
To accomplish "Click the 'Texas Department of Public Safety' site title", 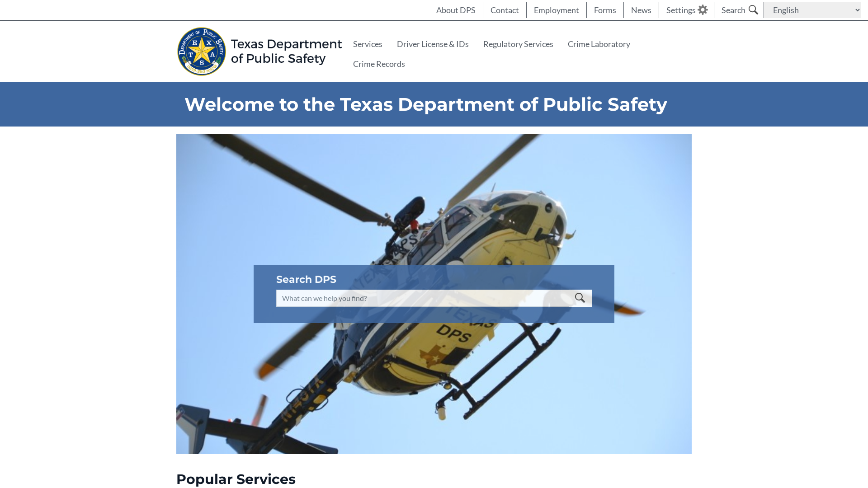I will coord(286,51).
